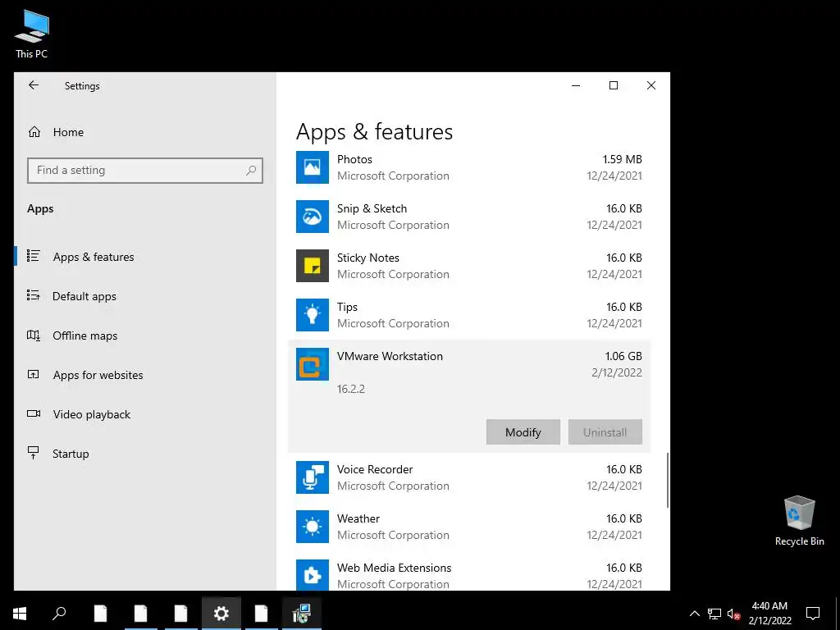Open the notification center icon
The image size is (840, 630).
(813, 614)
